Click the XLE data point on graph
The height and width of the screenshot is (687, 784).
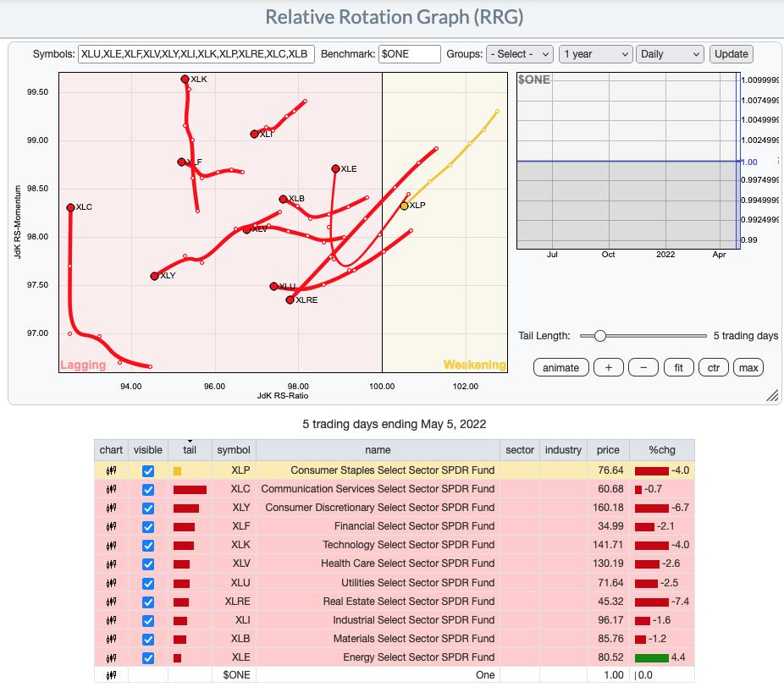(x=335, y=169)
